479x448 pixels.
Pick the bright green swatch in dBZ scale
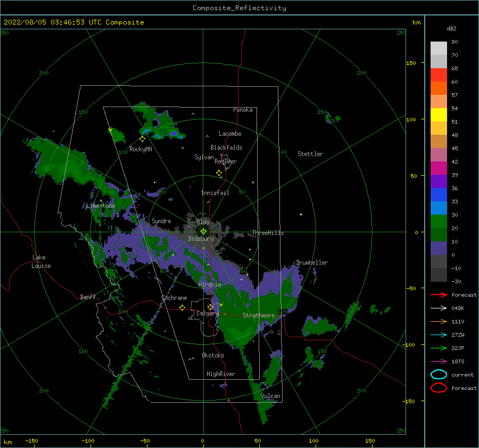point(439,221)
